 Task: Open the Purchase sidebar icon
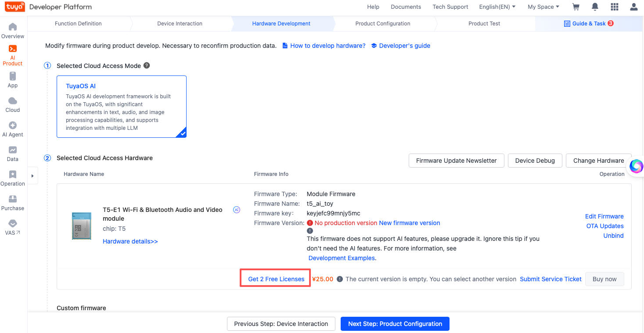[12, 202]
